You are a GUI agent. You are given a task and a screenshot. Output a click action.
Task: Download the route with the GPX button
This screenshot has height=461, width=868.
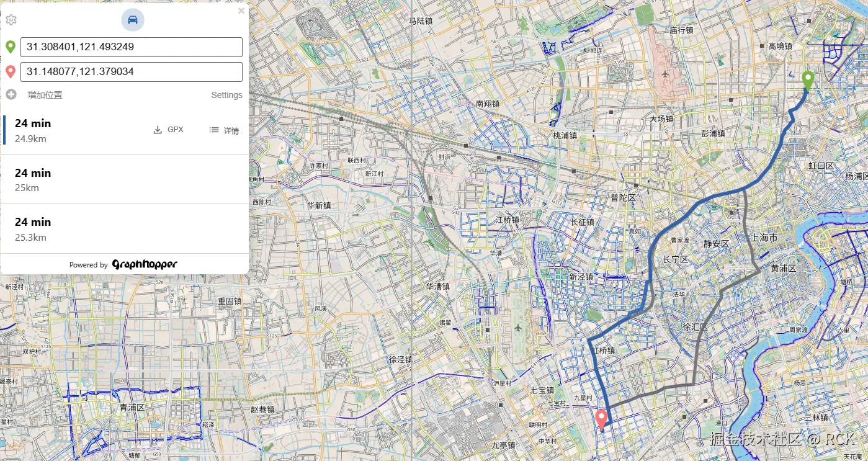tap(168, 130)
